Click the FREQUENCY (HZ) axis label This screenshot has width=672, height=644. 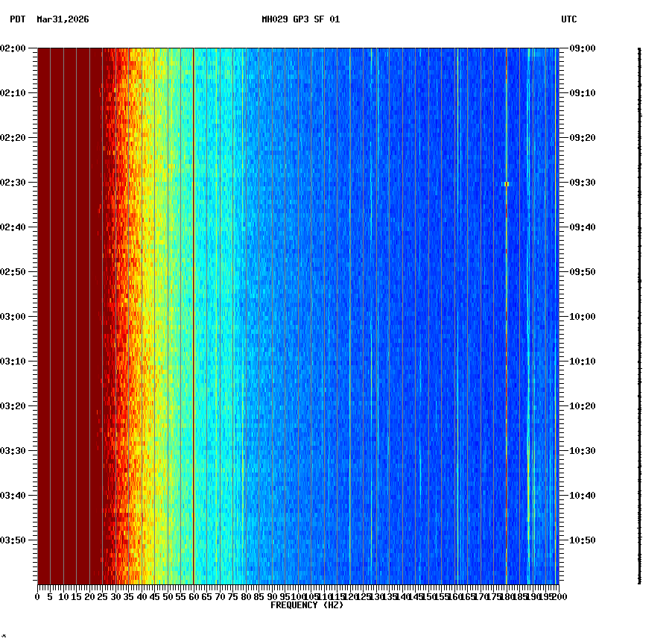point(307,604)
